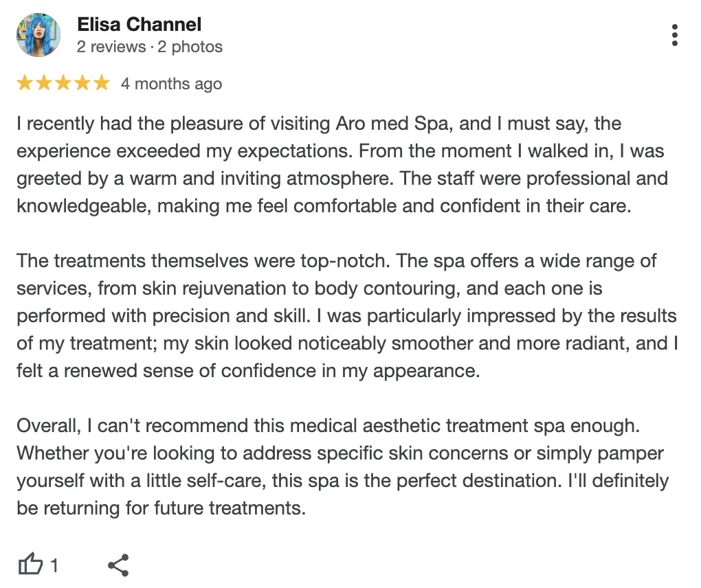
Task: Click the "2 photos" text under the name
Action: 190,47
